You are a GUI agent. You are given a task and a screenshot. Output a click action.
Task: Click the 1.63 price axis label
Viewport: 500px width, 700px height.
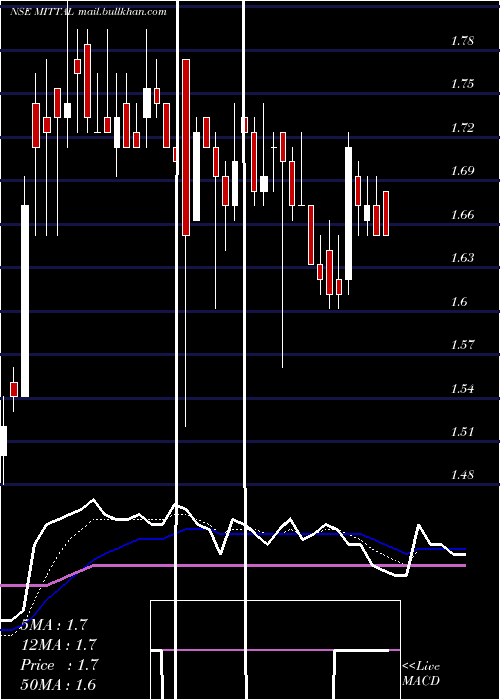462,258
